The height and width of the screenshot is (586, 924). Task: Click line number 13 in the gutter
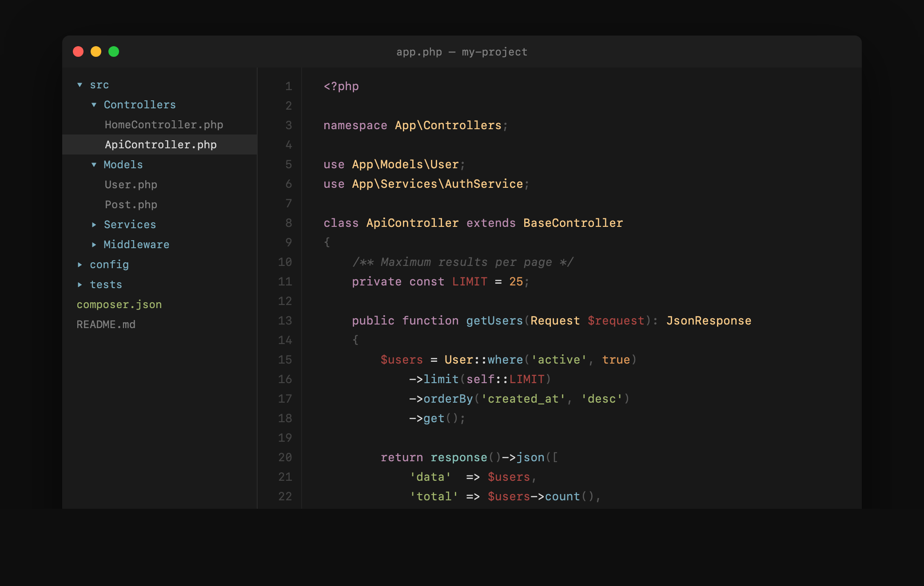[285, 321]
